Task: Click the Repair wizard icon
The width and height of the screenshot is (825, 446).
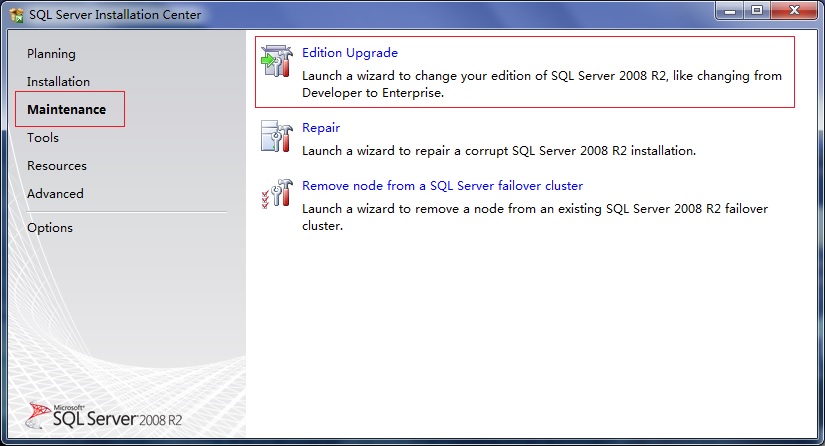Action: click(277, 136)
